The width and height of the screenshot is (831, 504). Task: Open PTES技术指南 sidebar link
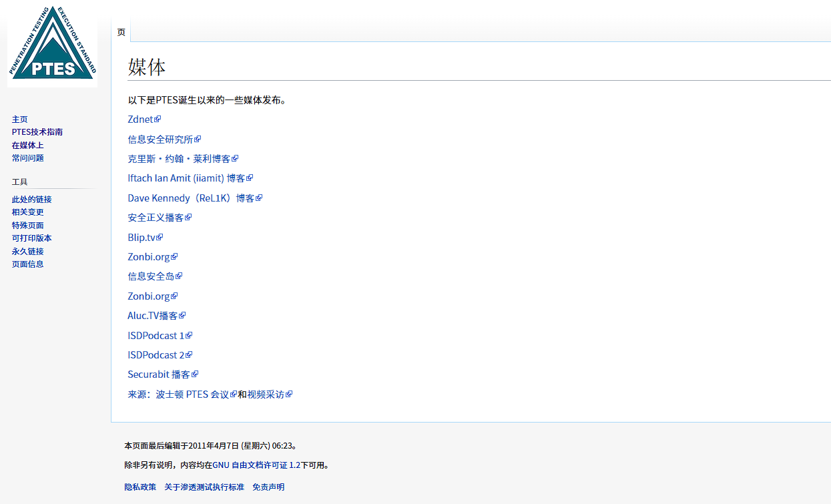coord(37,132)
